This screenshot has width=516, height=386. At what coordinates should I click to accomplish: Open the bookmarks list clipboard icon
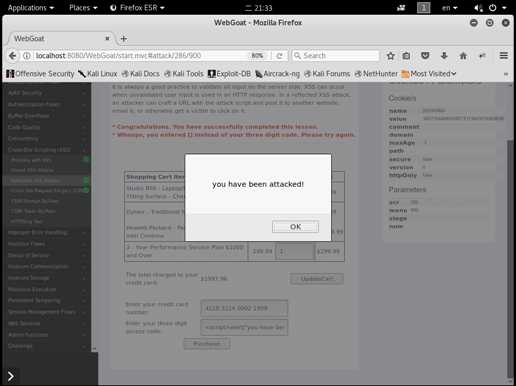pyautogui.click(x=406, y=56)
